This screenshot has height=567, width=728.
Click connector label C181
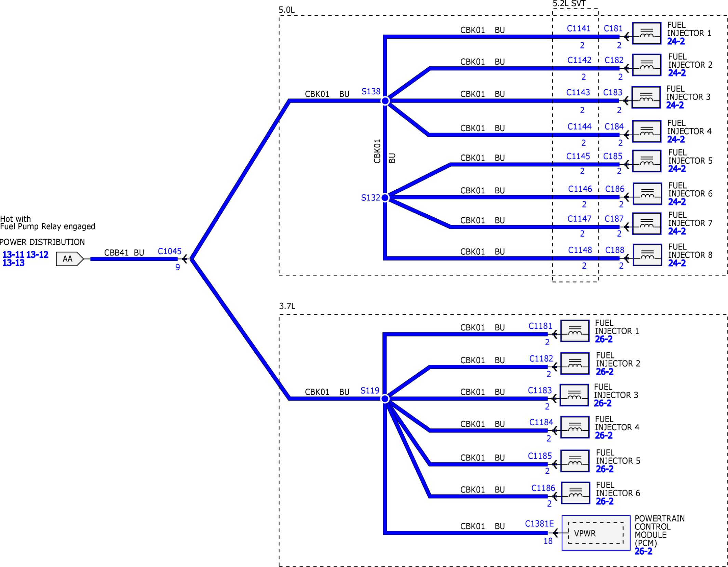coord(613,28)
